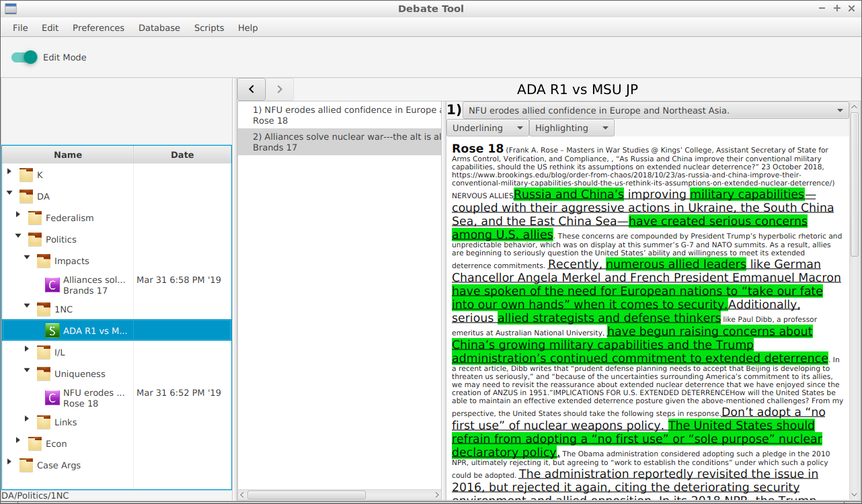862x504 pixels.
Task: Select the card '1) NFU erodes allied confidence'
Action: [340, 115]
